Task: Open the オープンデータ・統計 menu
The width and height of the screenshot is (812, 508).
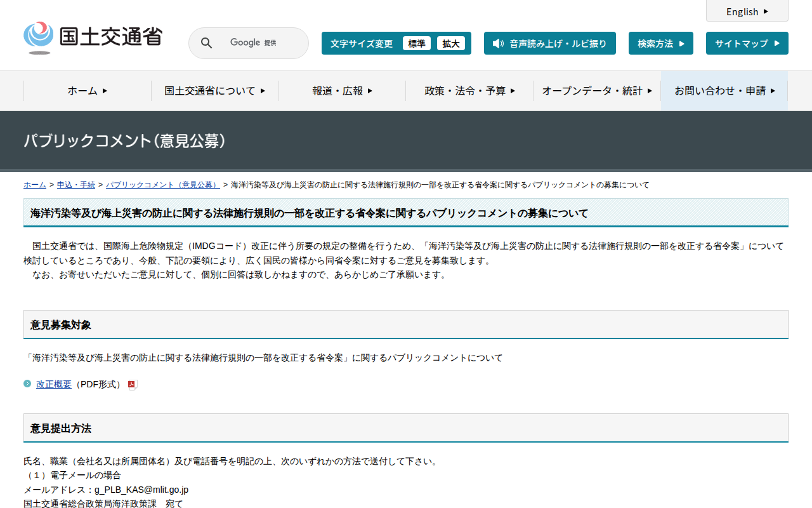Action: coord(597,91)
